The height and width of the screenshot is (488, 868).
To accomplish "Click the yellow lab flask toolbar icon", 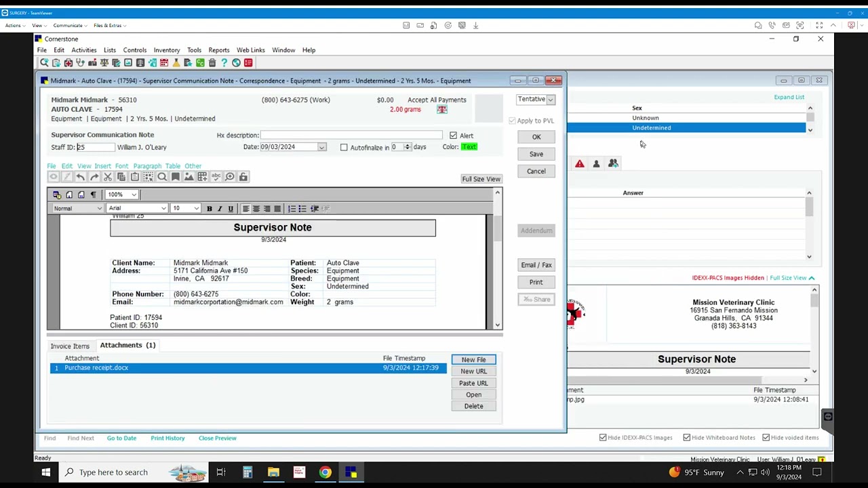I will click(176, 63).
